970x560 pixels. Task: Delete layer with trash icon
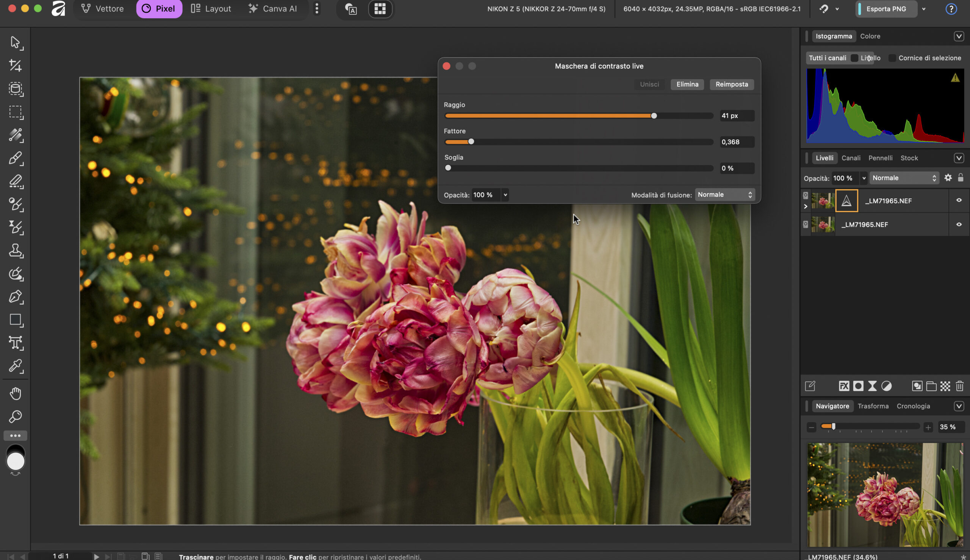(x=960, y=386)
